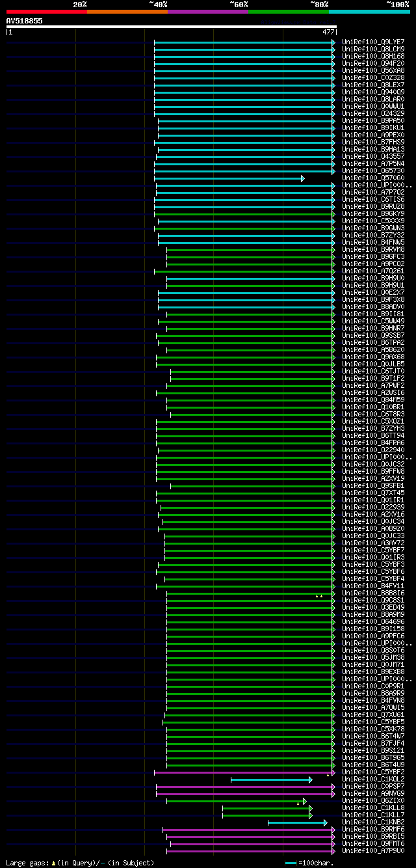Select the AV518855 query label

(x=25, y=21)
